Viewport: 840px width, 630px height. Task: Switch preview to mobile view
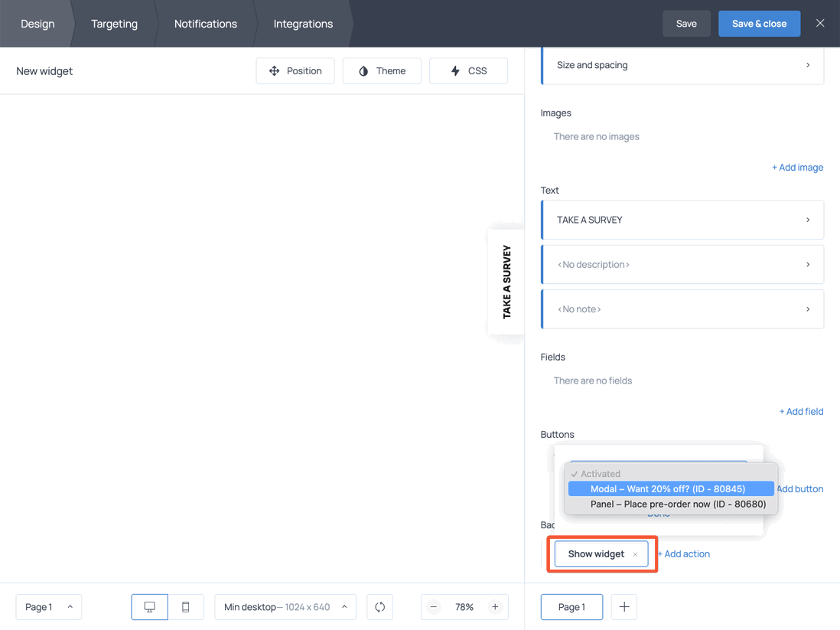click(x=186, y=606)
